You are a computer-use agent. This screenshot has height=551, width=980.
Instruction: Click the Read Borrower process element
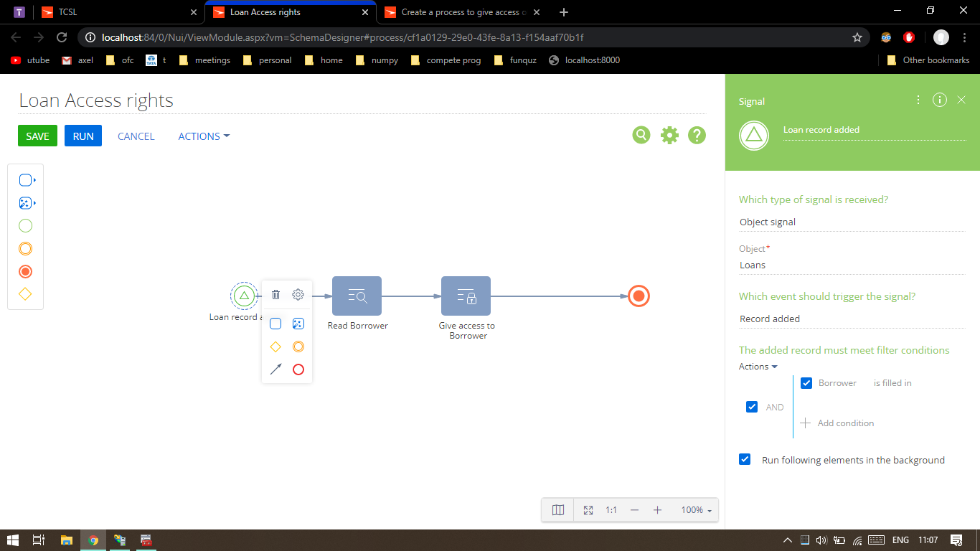point(357,296)
